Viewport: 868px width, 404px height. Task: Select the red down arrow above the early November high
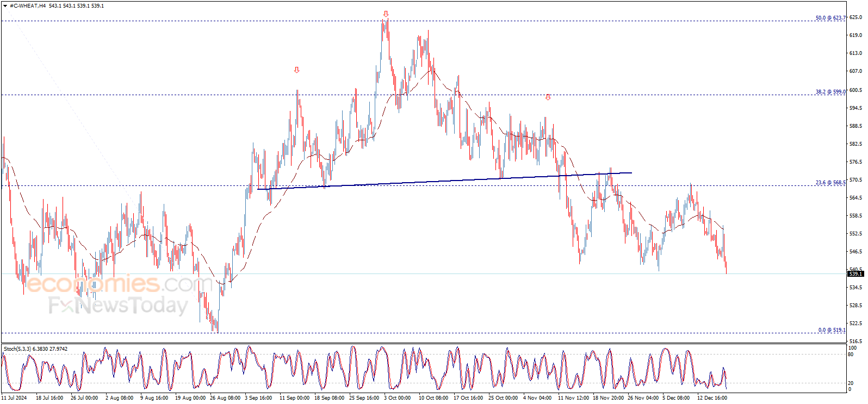coord(548,97)
